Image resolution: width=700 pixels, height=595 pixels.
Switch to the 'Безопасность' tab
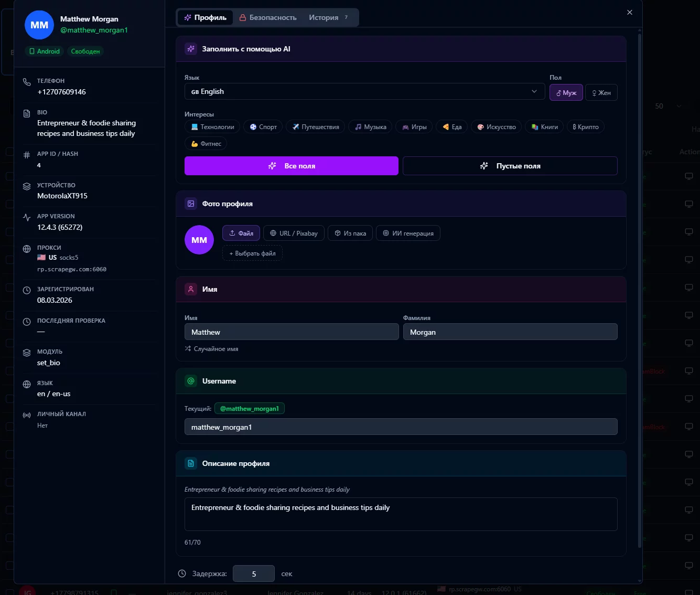click(268, 17)
